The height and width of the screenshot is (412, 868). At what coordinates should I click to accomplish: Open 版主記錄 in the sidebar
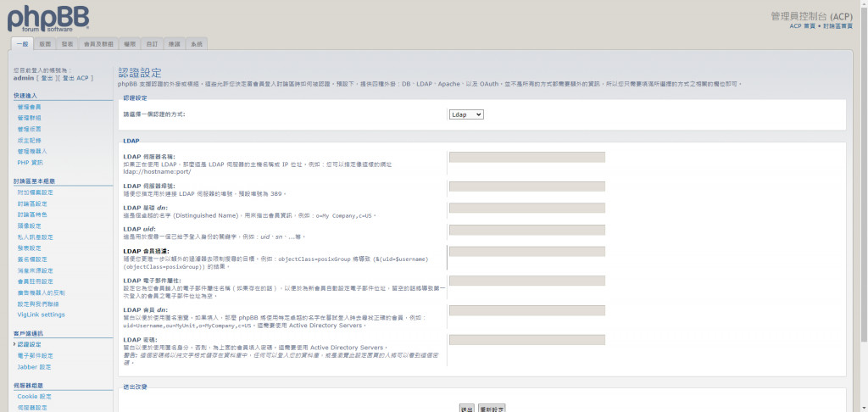click(x=30, y=140)
